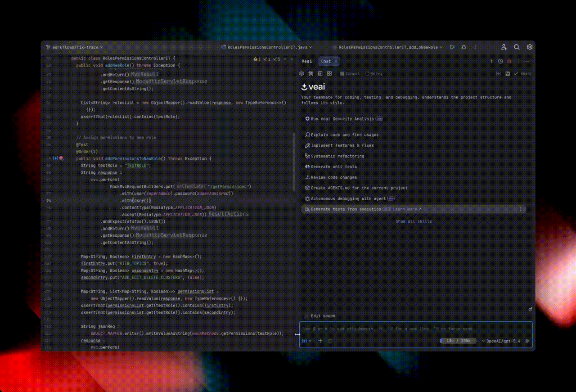Click the MockHttpServletResponse inlay hint under addNewRole

[x=171, y=81]
